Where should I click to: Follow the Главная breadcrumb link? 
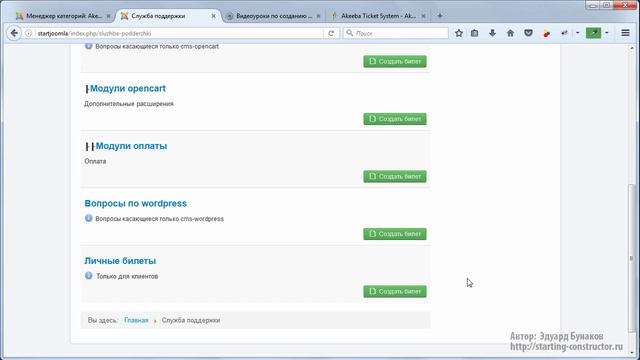click(136, 320)
